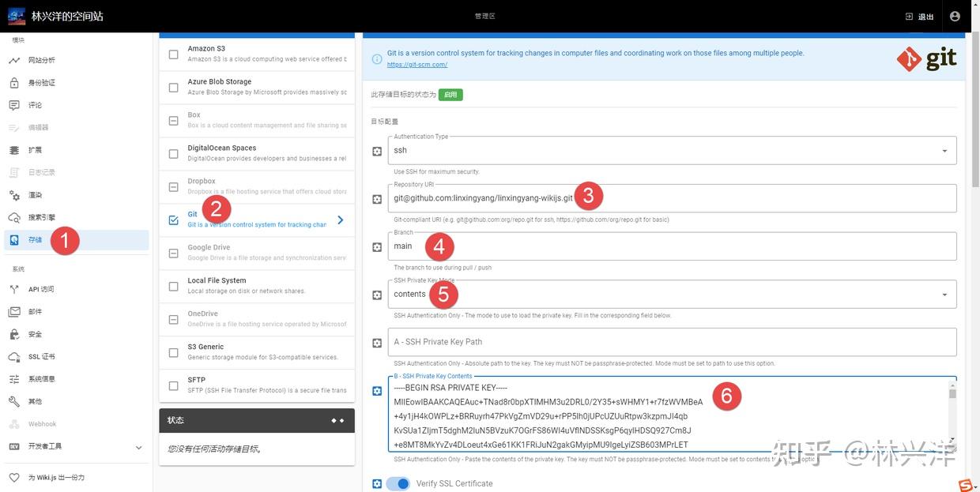
Task: Open 日志记录 logging sidebar item
Action: (76, 172)
